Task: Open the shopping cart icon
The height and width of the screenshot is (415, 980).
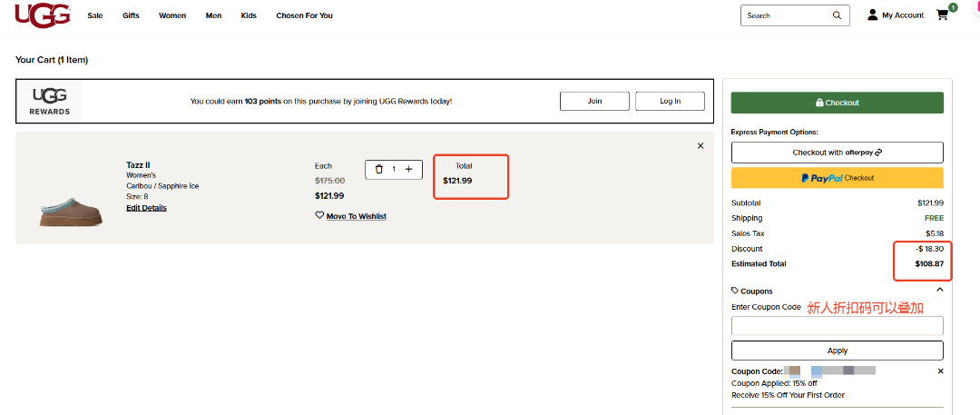Action: point(943,15)
